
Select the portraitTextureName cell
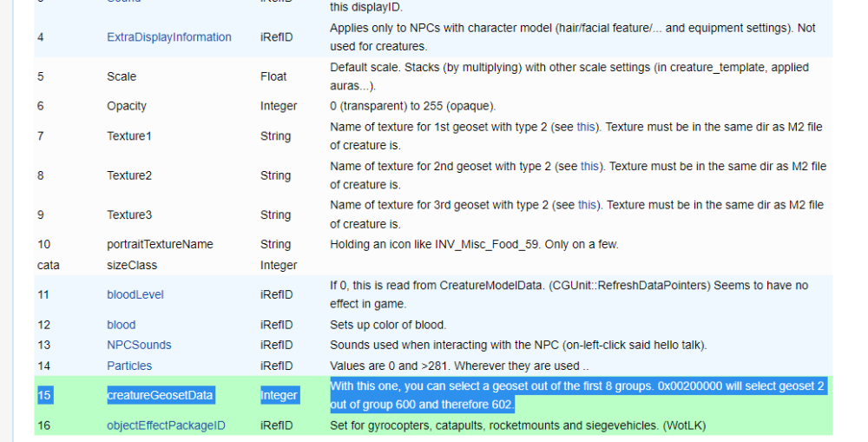[x=160, y=244]
